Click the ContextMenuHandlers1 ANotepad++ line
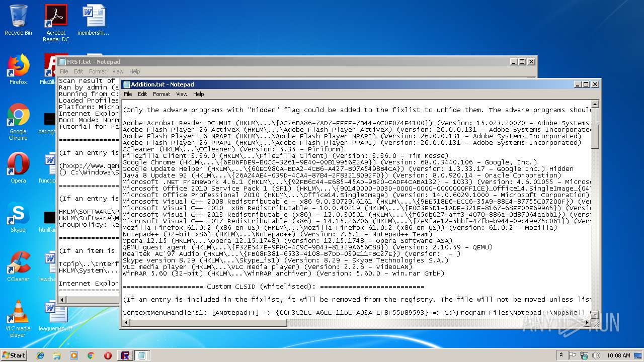This screenshot has height=362, width=644. pyautogui.click(x=356, y=313)
